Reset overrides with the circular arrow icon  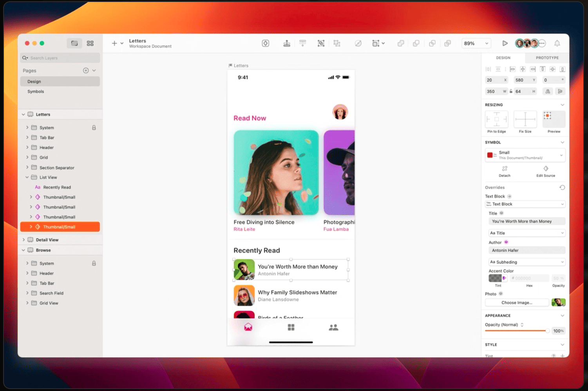[562, 187]
